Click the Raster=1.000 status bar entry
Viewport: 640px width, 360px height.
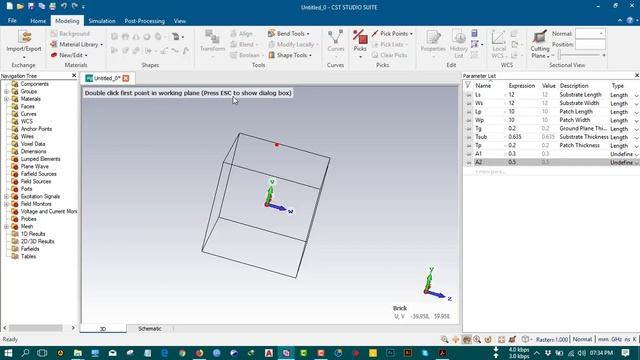pyautogui.click(x=552, y=340)
